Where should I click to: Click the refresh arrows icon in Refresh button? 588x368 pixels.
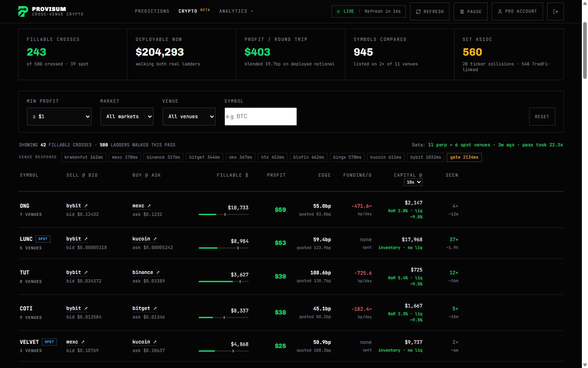click(x=418, y=12)
